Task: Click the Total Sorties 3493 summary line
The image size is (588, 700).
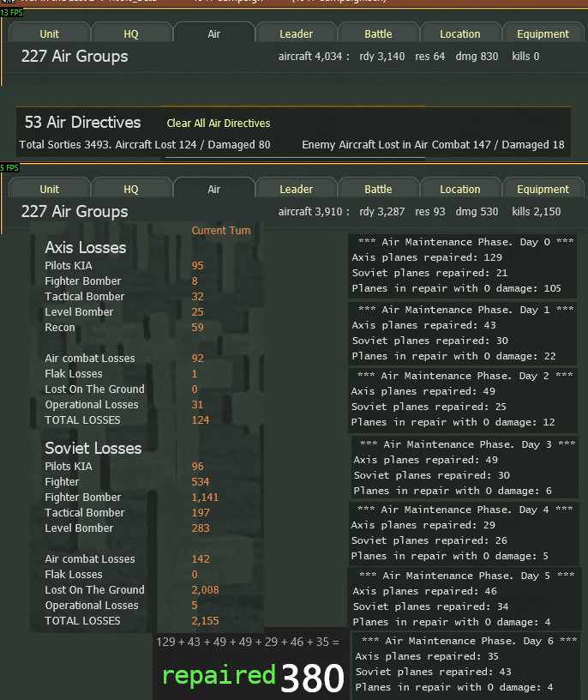Action: [145, 145]
